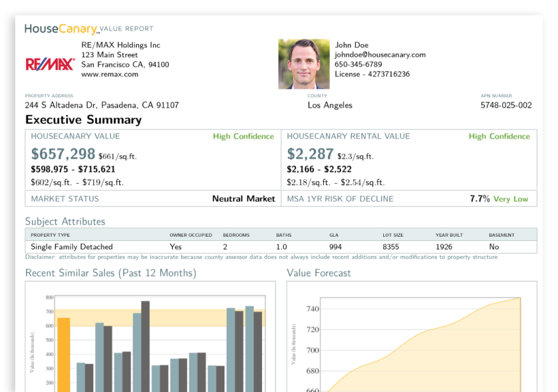Select the year built value '1926'
The image size is (558, 392).
pyautogui.click(x=444, y=247)
